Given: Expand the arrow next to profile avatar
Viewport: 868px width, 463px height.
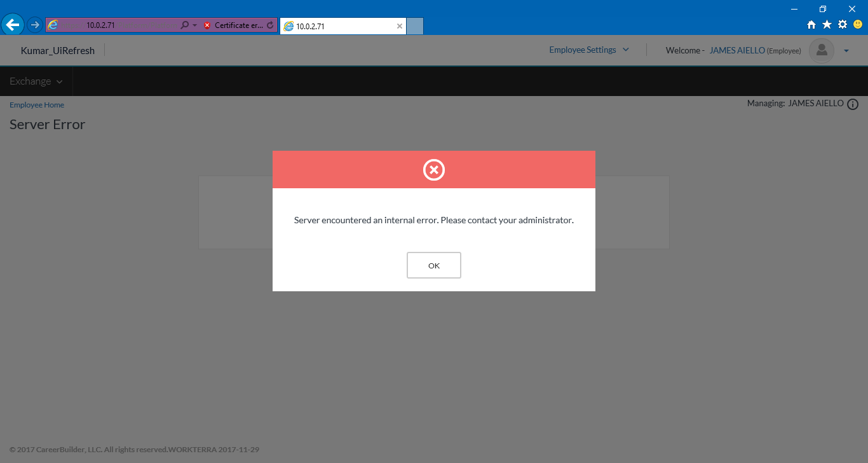Looking at the screenshot, I should coord(846,51).
